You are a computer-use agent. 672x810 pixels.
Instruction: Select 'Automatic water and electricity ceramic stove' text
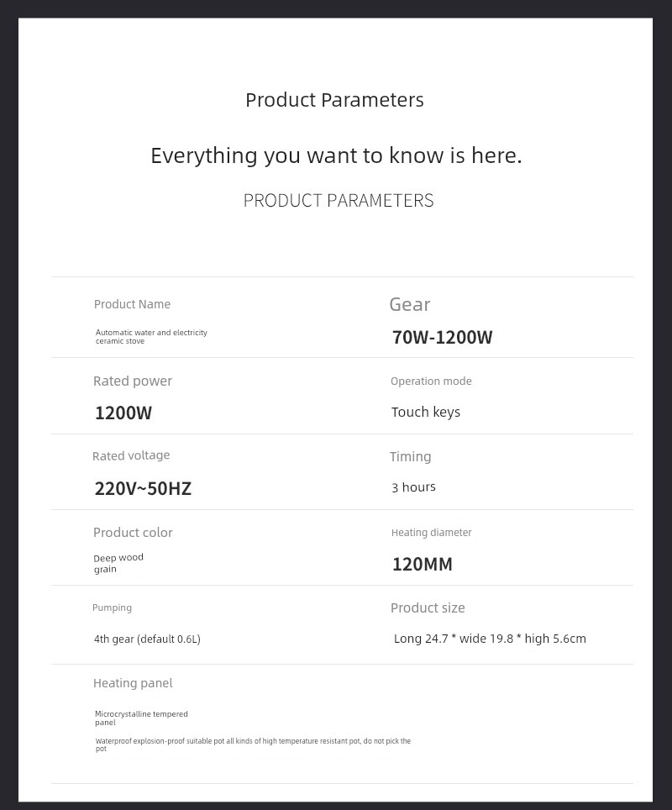pyautogui.click(x=151, y=337)
